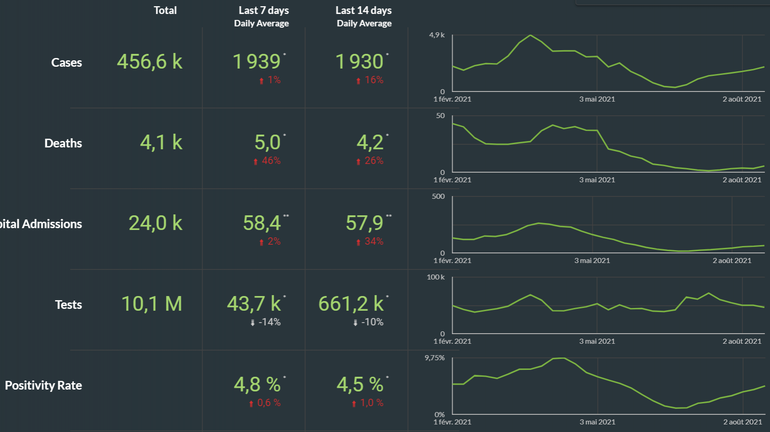The width and height of the screenshot is (770, 432).
Task: Click the Positivity Rate row label
Action: tap(43, 385)
